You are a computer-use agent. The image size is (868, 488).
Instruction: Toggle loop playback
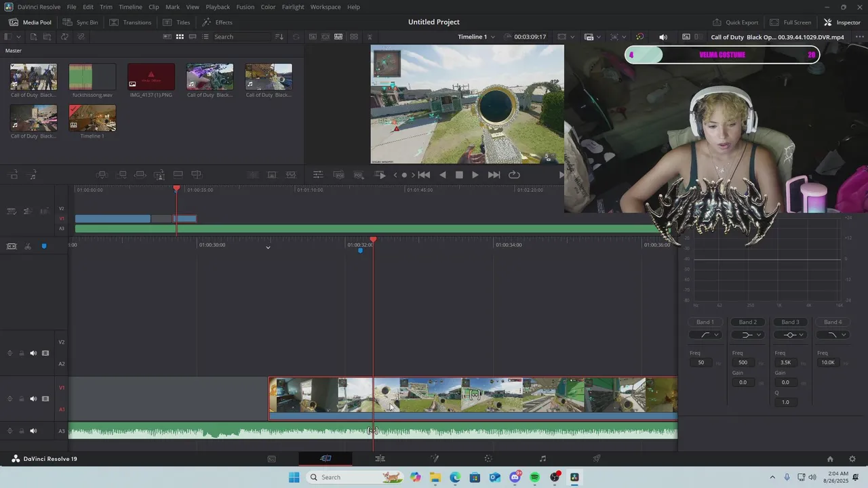[x=514, y=175]
